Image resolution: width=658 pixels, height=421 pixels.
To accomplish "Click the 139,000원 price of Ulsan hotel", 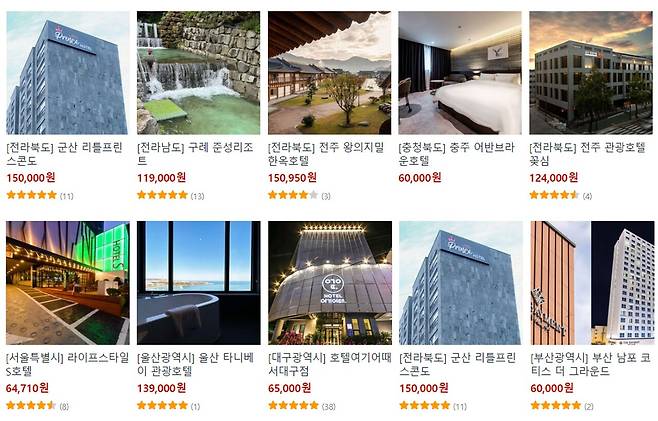I will (x=161, y=388).
